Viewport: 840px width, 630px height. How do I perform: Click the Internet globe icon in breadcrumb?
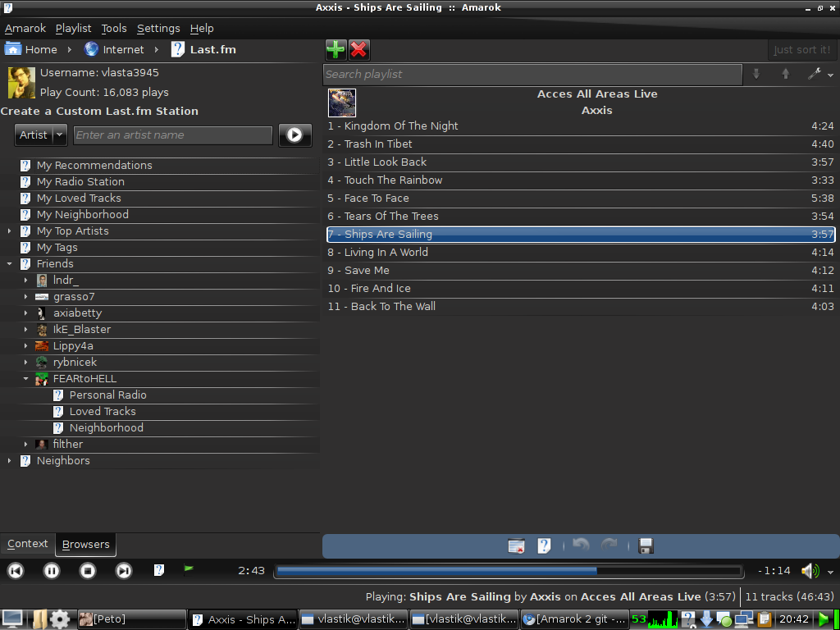(92, 49)
